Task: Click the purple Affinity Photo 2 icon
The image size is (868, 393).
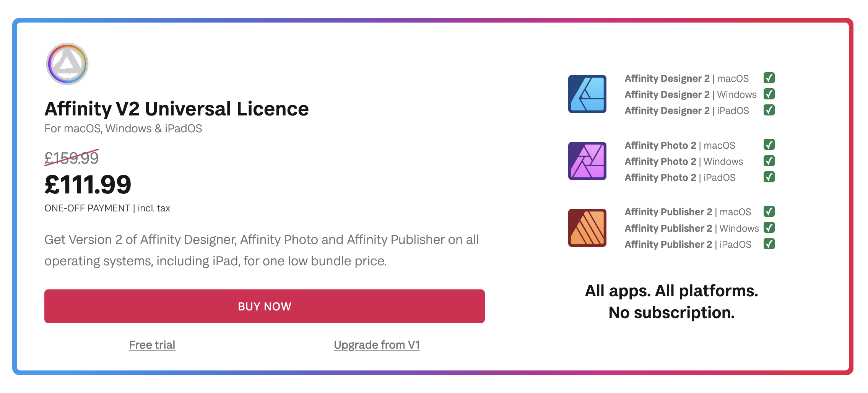Action: (587, 161)
